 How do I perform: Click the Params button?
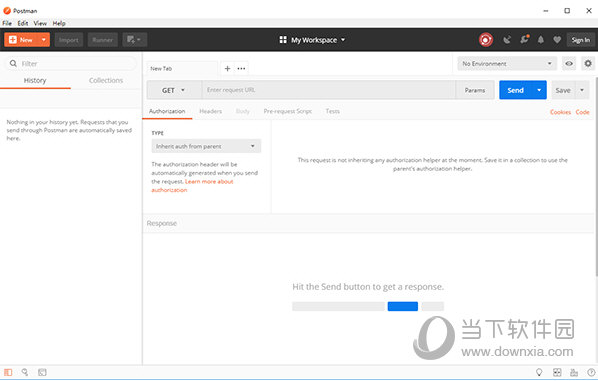[475, 90]
